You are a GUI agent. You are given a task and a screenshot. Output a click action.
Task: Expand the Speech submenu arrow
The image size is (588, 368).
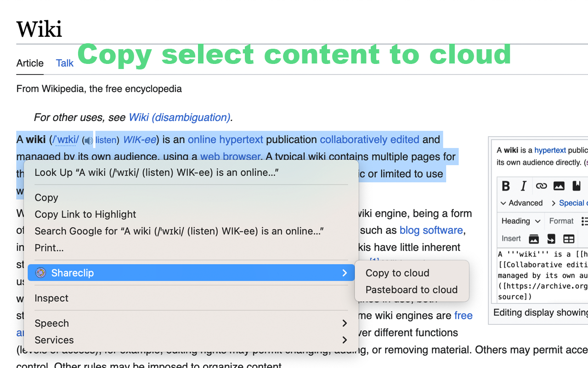click(345, 323)
